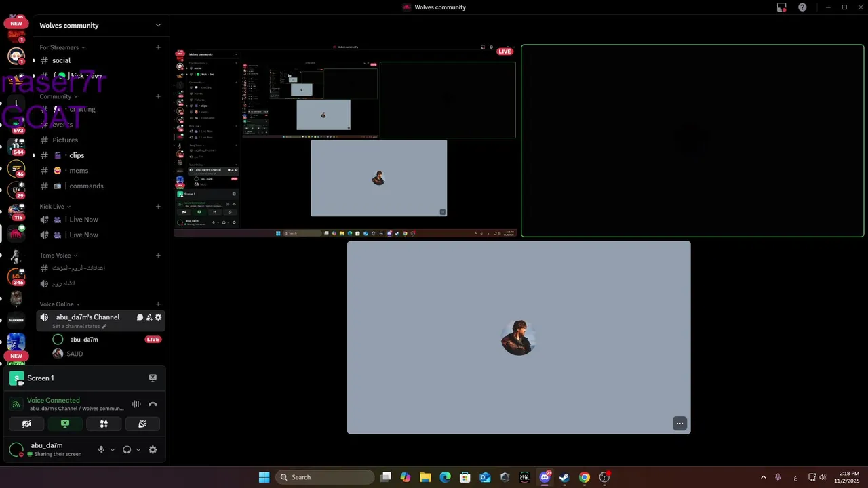868x488 pixels.
Task: Click the Screen 1 stream label
Action: [x=40, y=378]
